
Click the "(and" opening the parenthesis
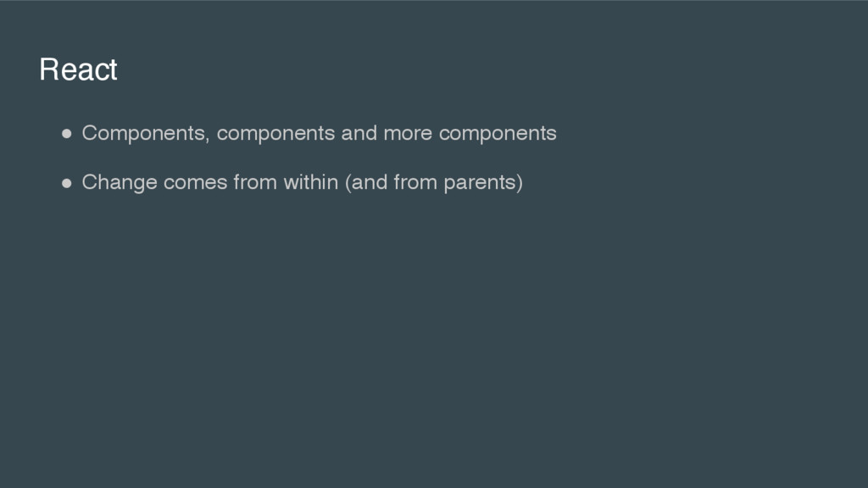[366, 183]
